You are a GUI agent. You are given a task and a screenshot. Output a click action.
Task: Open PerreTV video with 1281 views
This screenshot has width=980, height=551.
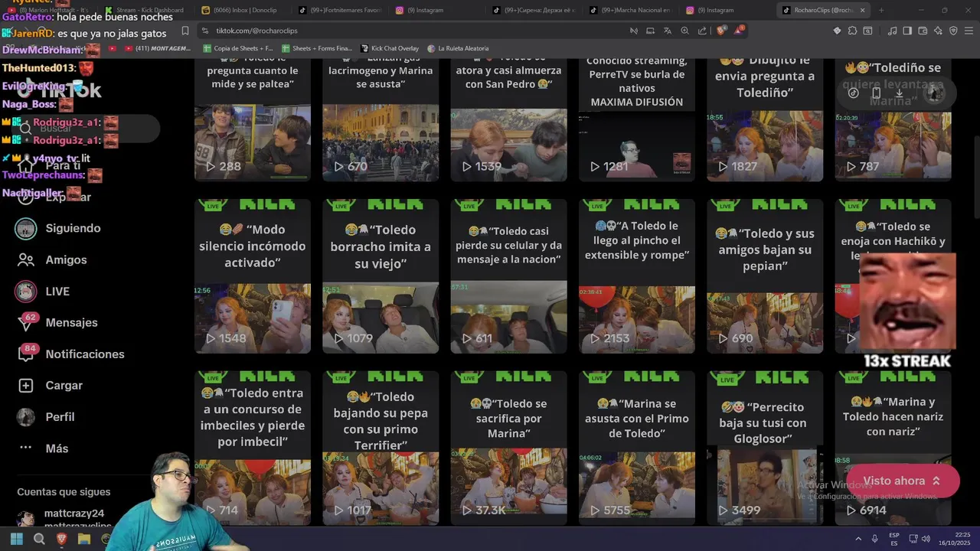pos(637,119)
